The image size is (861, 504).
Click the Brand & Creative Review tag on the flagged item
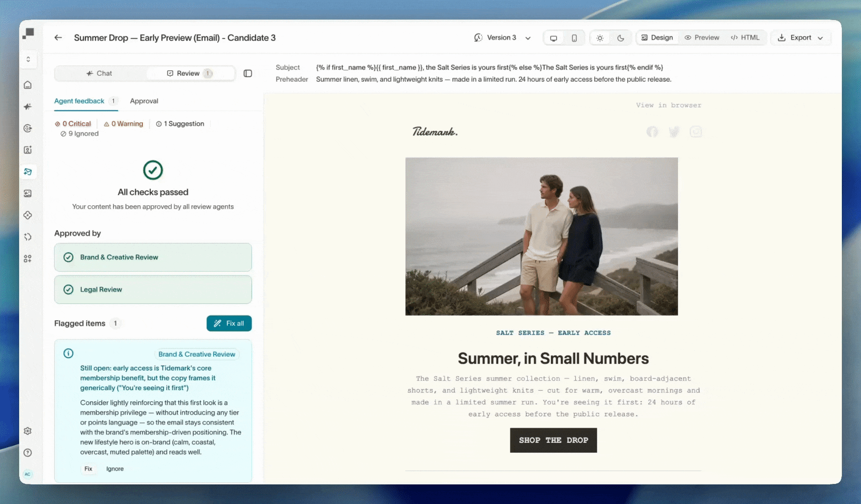pos(197,354)
